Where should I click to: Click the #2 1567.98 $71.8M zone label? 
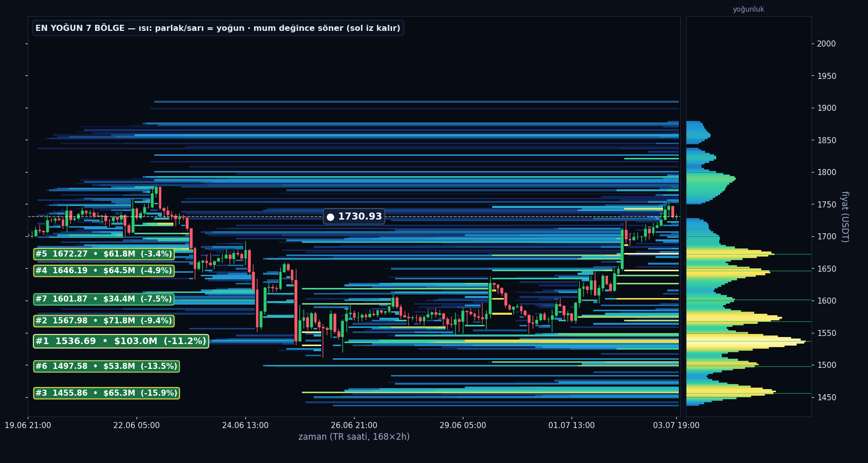(x=104, y=321)
